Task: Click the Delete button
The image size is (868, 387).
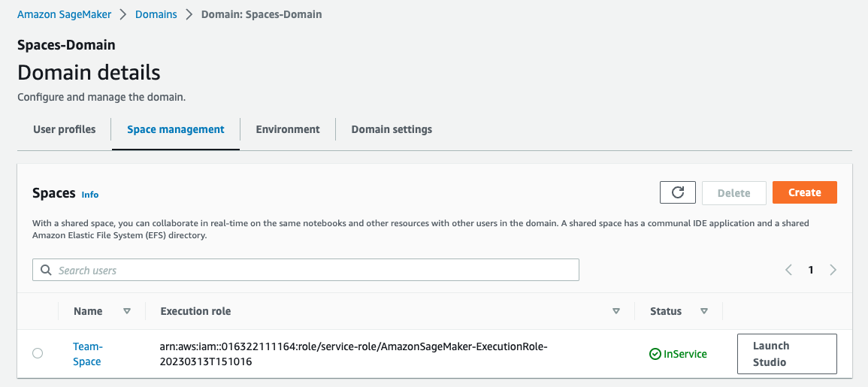Action: (x=734, y=192)
